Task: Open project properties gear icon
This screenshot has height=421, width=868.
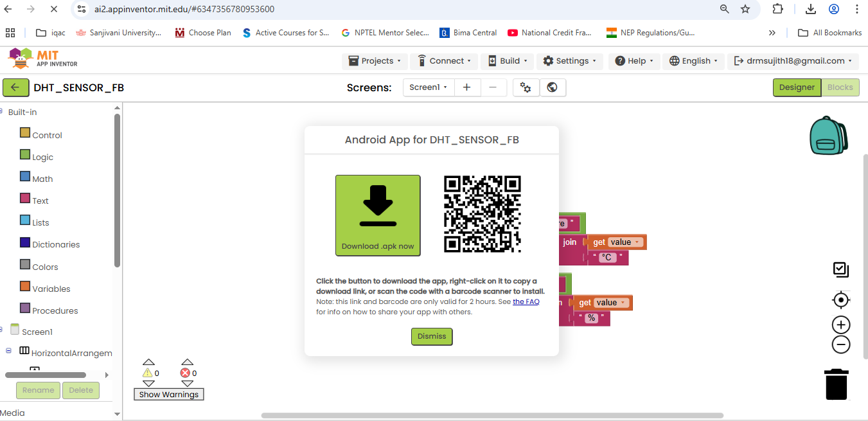Action: tap(526, 87)
